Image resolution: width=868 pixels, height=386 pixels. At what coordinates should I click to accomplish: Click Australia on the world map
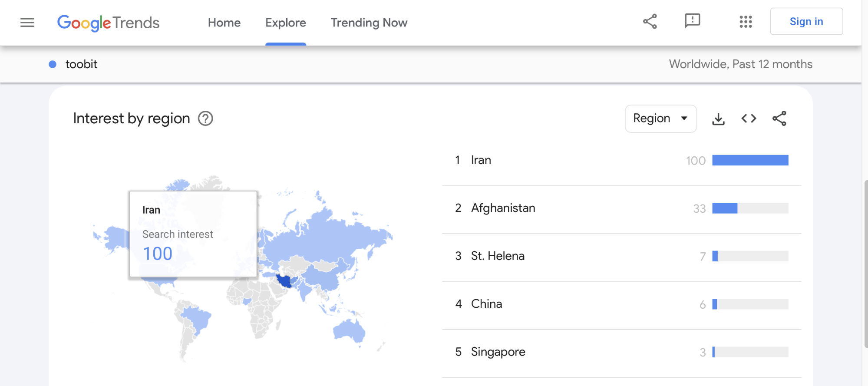click(350, 331)
